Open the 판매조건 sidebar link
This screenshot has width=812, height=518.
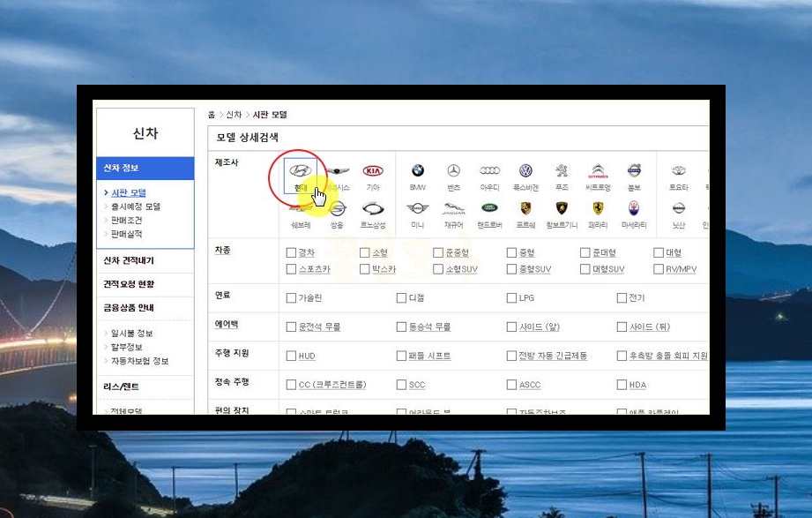tap(126, 221)
